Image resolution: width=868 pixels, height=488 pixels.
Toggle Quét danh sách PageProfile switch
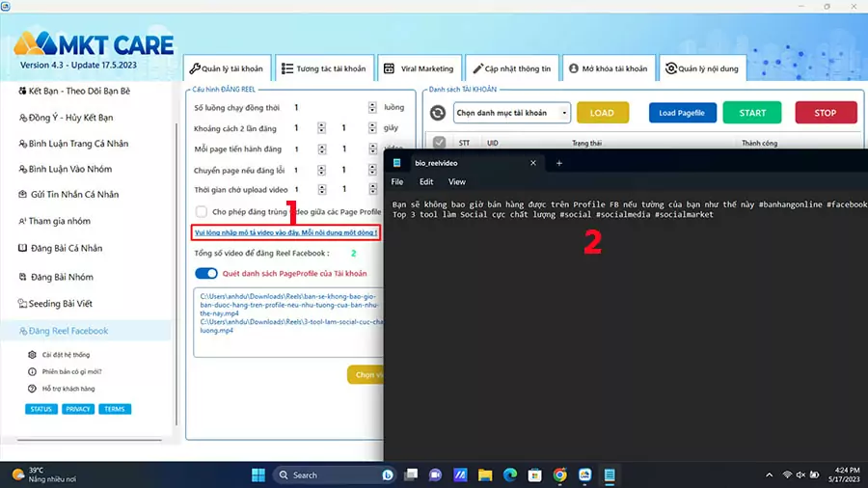[x=206, y=273]
